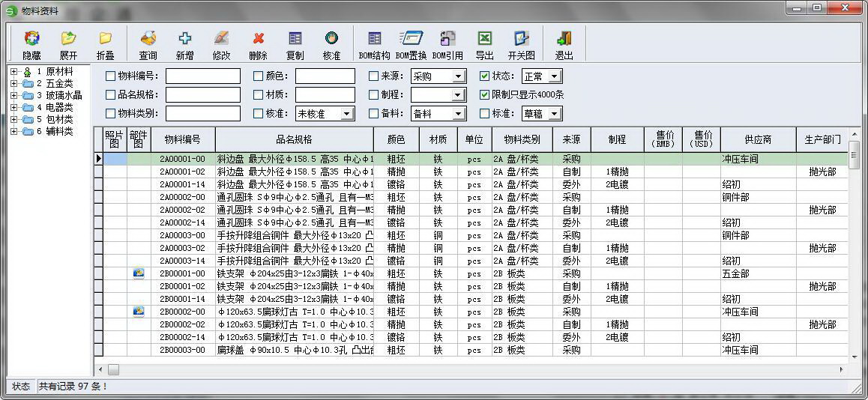
Task: Click the horizontal scrollbar right arrow
Action: 842,369
